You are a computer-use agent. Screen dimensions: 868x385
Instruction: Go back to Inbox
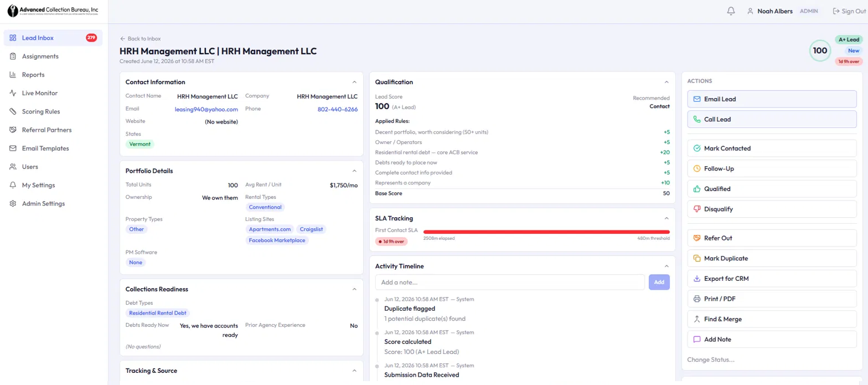[x=140, y=39]
